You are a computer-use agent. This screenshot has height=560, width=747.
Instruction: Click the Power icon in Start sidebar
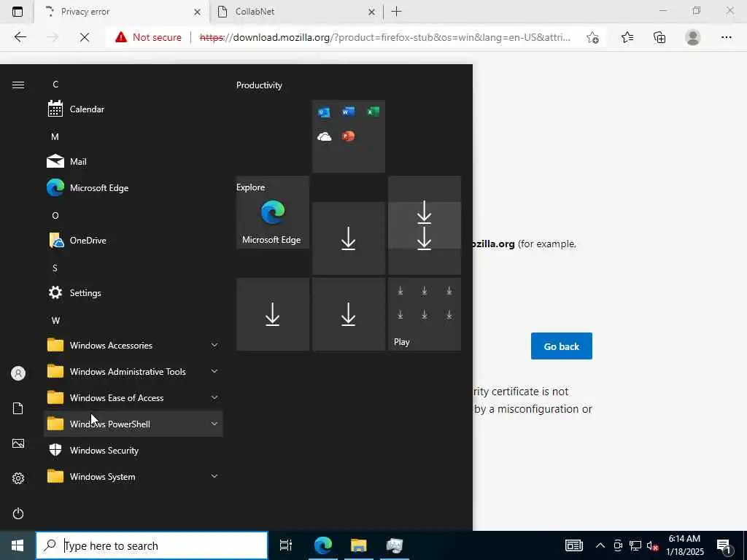tap(18, 513)
